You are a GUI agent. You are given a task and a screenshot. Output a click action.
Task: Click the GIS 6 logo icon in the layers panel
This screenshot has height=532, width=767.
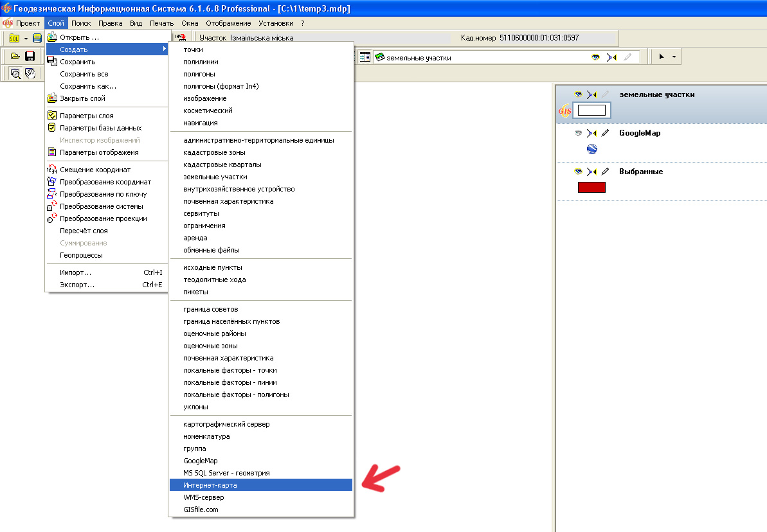click(x=565, y=111)
